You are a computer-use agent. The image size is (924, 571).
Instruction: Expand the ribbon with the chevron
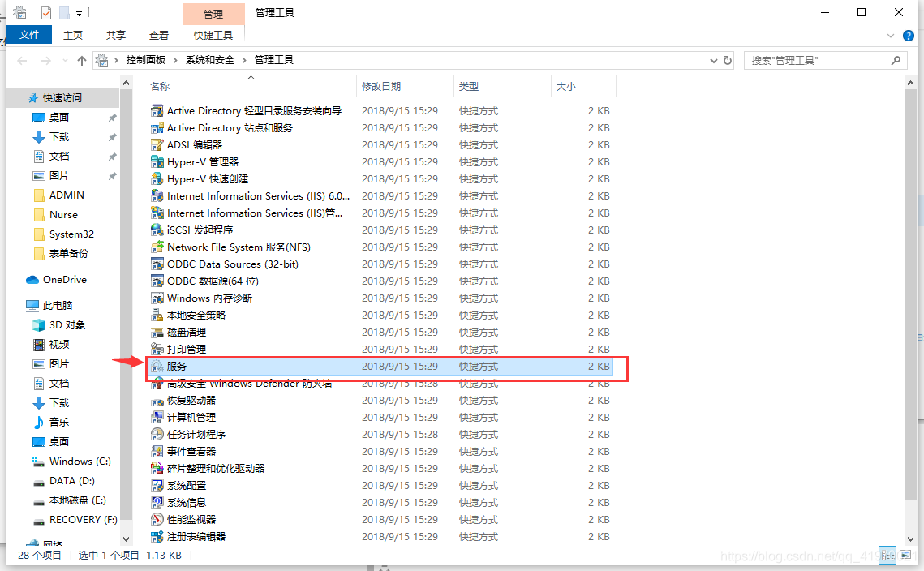(x=891, y=36)
